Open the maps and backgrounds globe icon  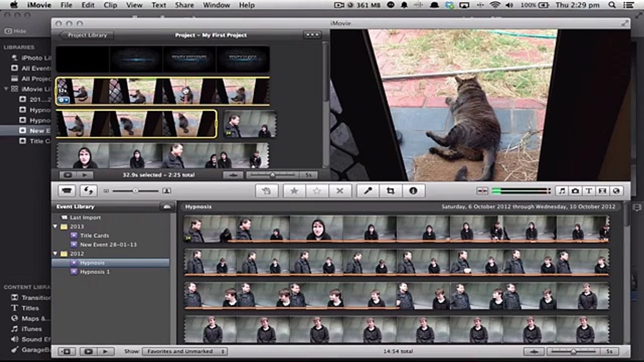(615, 191)
